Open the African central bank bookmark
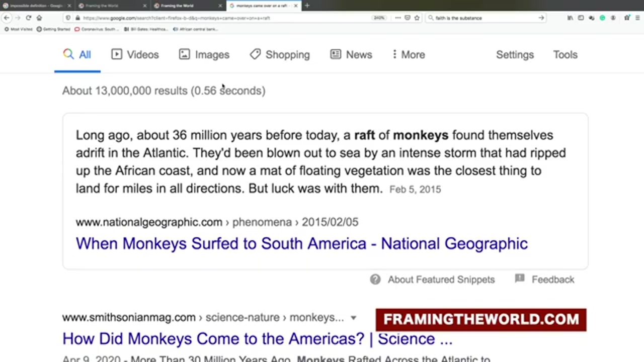 pos(195,29)
